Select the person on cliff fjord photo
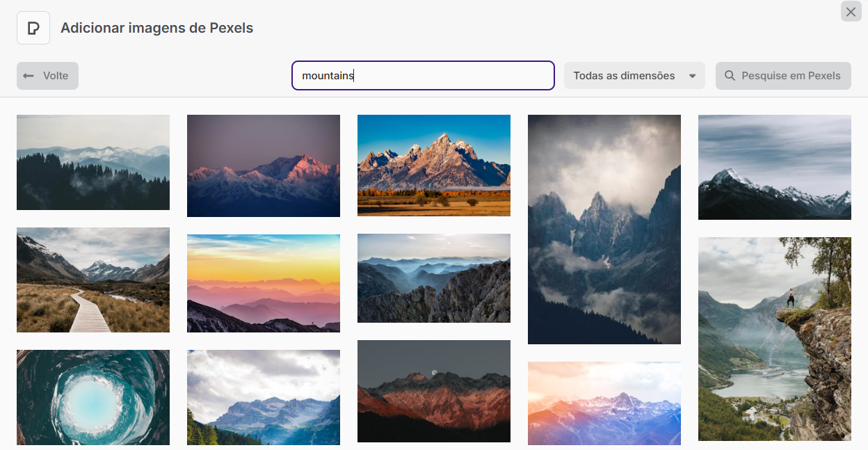Image resolution: width=868 pixels, height=450 pixels. click(x=775, y=339)
